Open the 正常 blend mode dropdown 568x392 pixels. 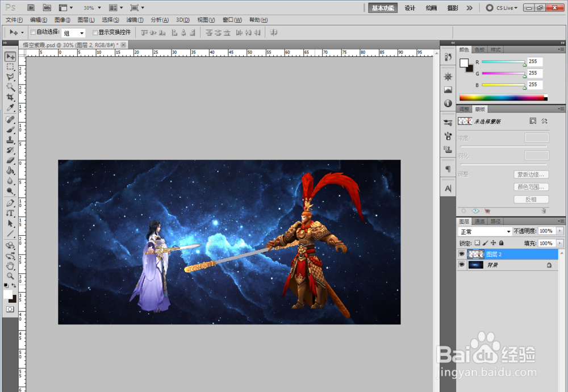coord(485,232)
